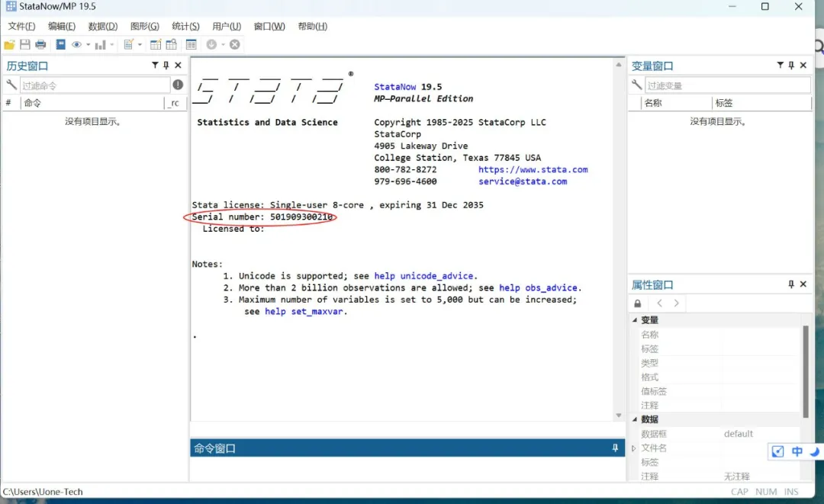This screenshot has width=824, height=504.
Task: Open the Data Browser icon
Action: [x=172, y=45]
